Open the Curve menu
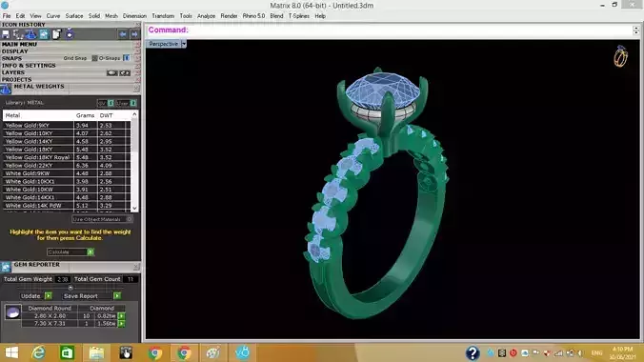 [x=53, y=16]
